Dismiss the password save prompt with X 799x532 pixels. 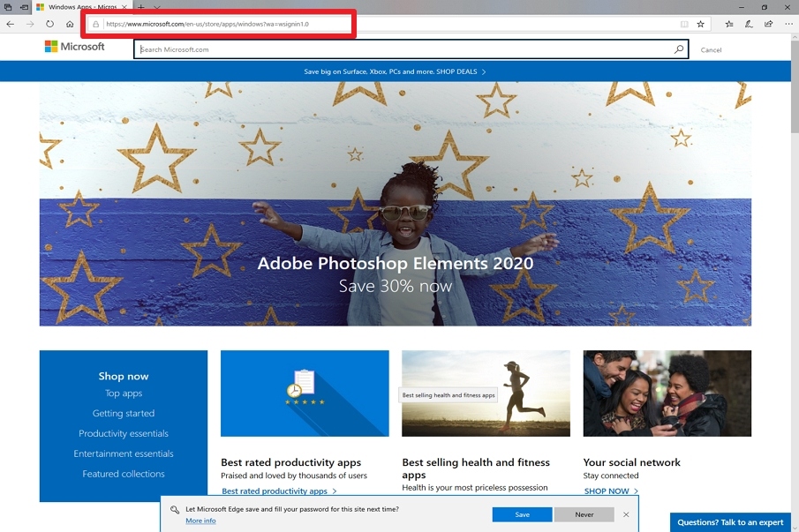click(x=626, y=514)
